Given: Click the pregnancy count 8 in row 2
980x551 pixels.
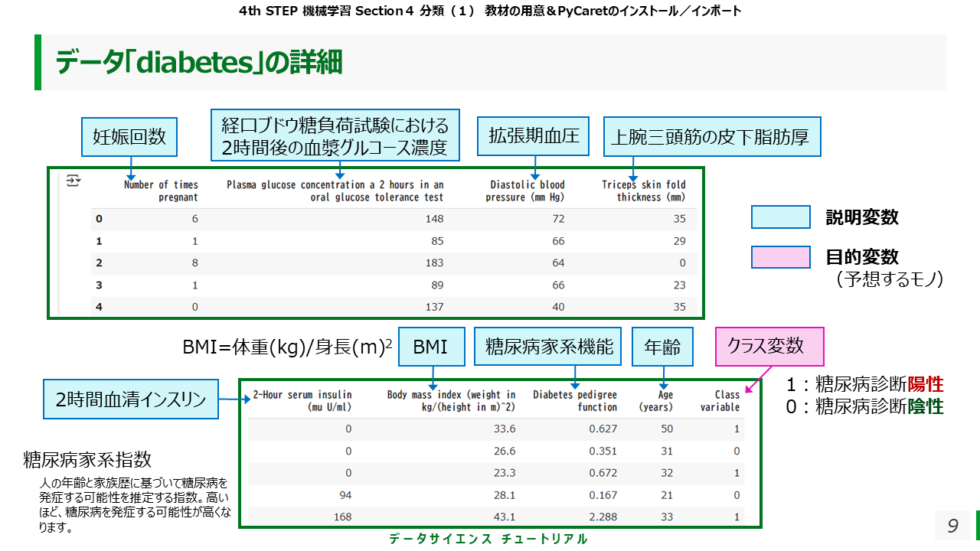Looking at the screenshot, I should click(194, 263).
